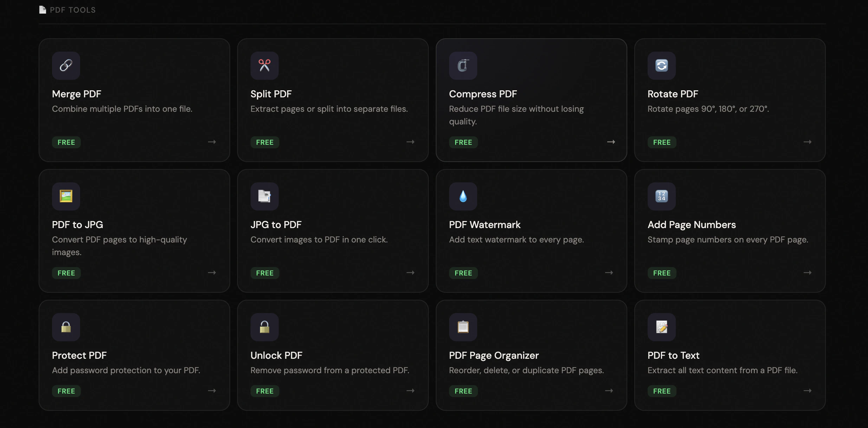
Task: Click the Rotate PDF arrows icon
Action: 661,66
